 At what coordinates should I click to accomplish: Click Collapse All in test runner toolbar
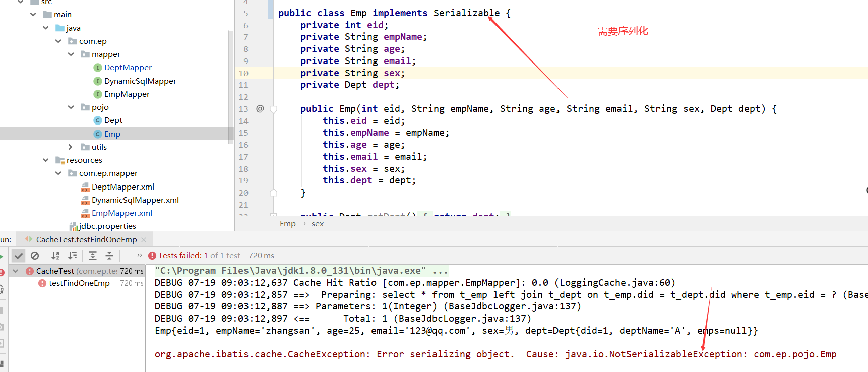click(109, 256)
